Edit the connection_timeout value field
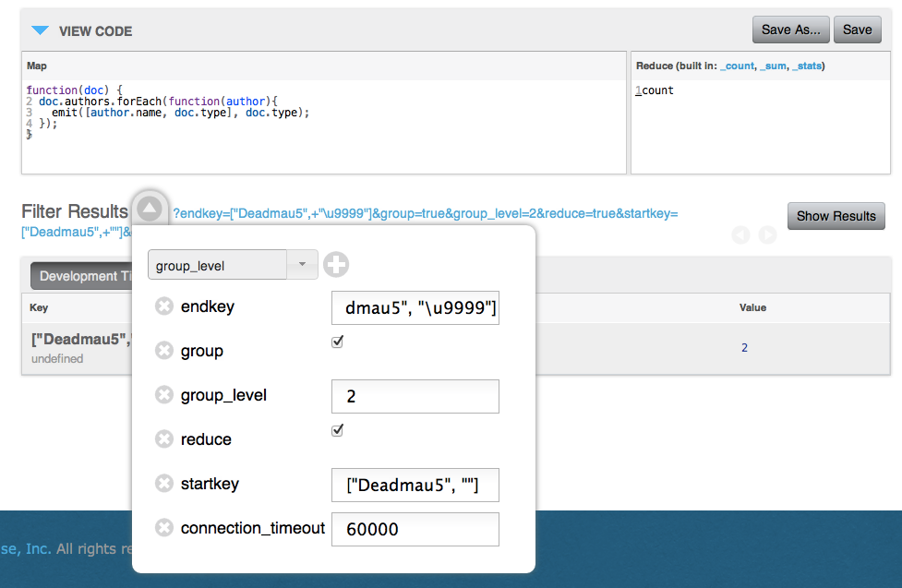Image resolution: width=902 pixels, height=588 pixels. click(415, 529)
